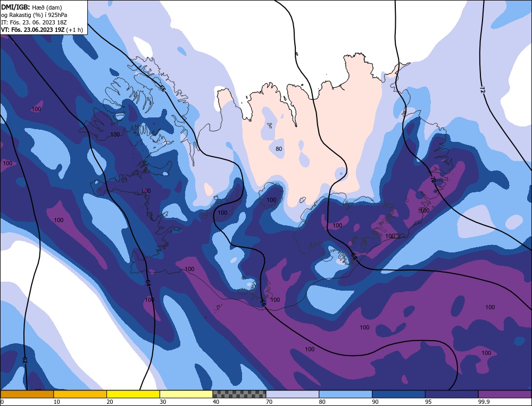Viewport: 532px width, 406px height.
Task: Click the '72' height contour label
Action: (x=482, y=89)
